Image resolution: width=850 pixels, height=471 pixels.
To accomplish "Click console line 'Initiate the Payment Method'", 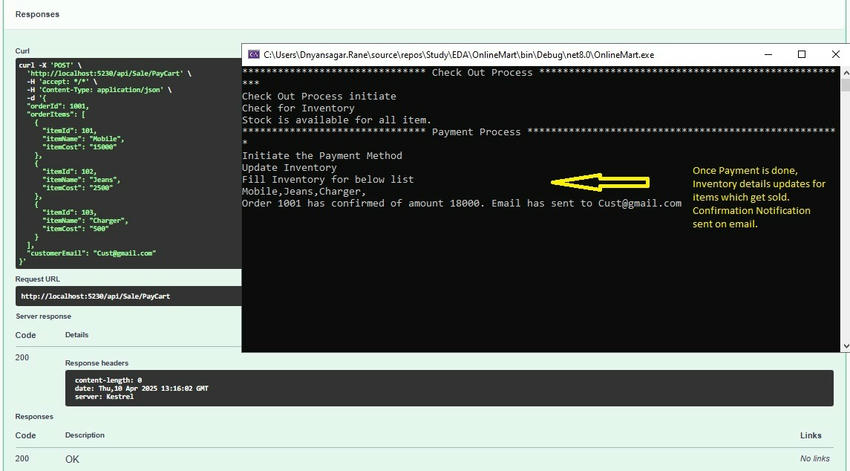I will [322, 156].
